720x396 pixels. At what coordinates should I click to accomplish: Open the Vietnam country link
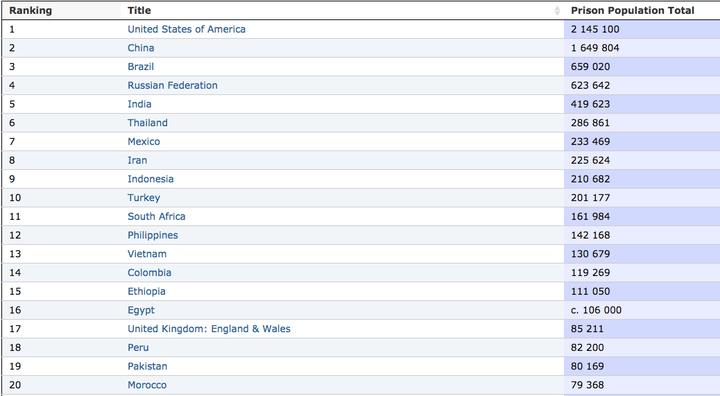click(147, 254)
